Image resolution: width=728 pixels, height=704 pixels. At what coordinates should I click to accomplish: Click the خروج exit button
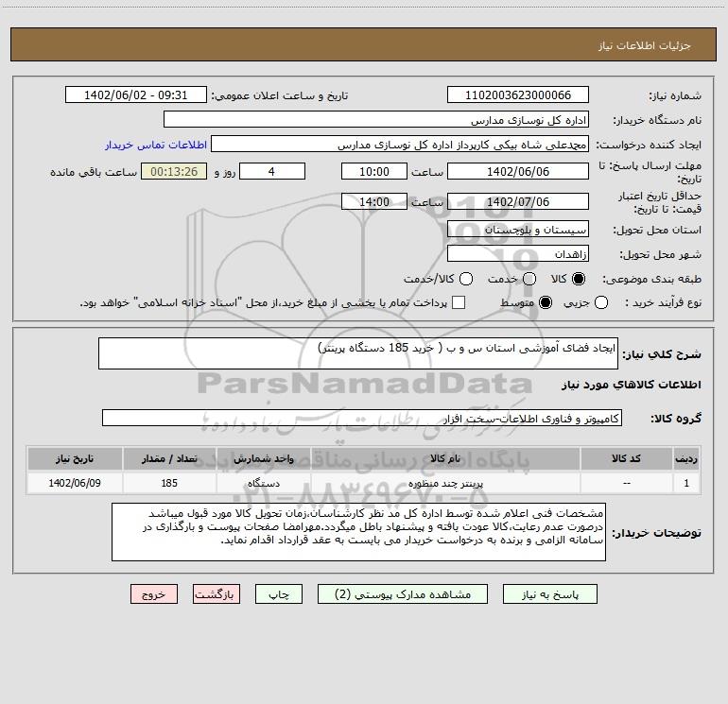(154, 594)
